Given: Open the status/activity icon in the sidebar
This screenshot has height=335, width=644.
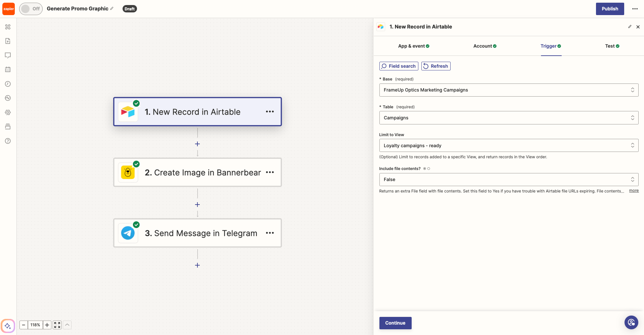Looking at the screenshot, I should (8, 98).
